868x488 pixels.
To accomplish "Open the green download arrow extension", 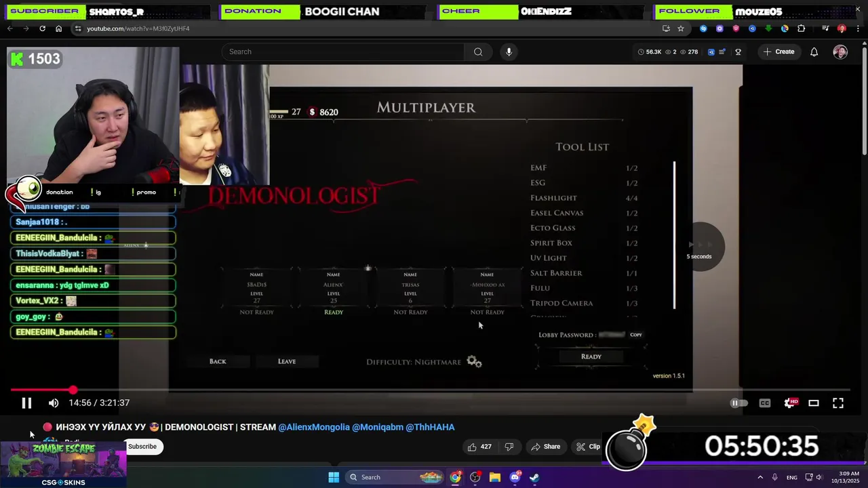I will coord(768,28).
